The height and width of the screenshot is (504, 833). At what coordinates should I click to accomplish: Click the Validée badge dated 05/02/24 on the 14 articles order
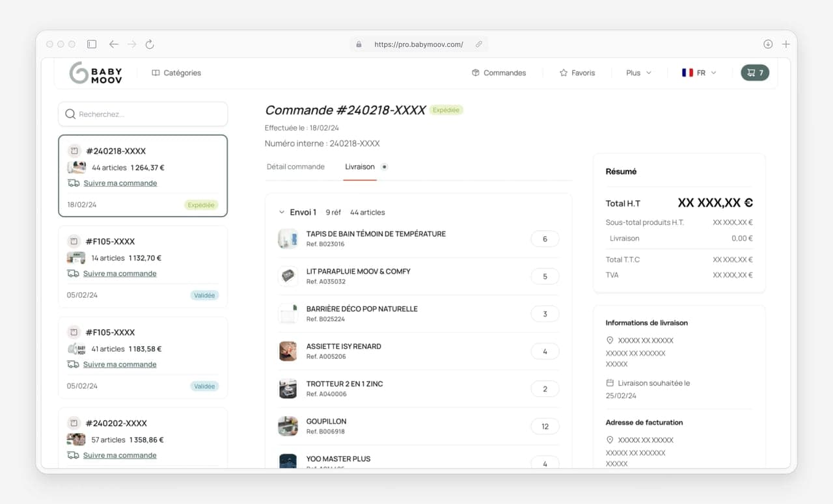pos(204,295)
